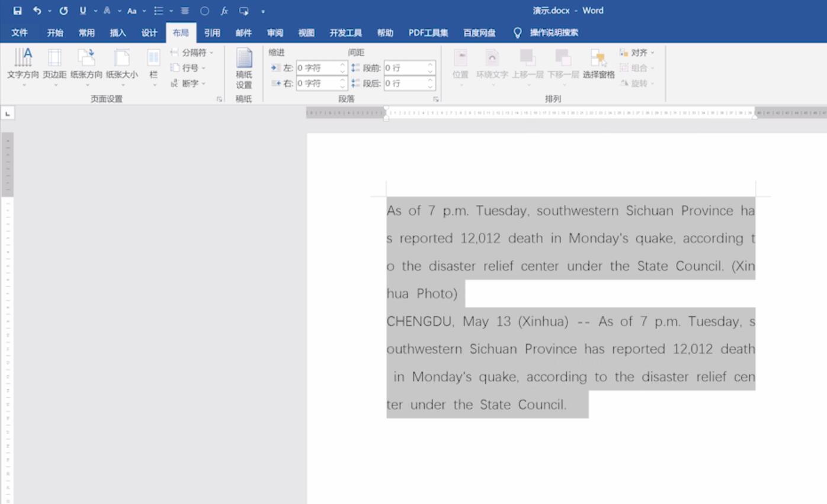Click the Underline U icon
This screenshot has height=504, width=827.
pos(83,11)
